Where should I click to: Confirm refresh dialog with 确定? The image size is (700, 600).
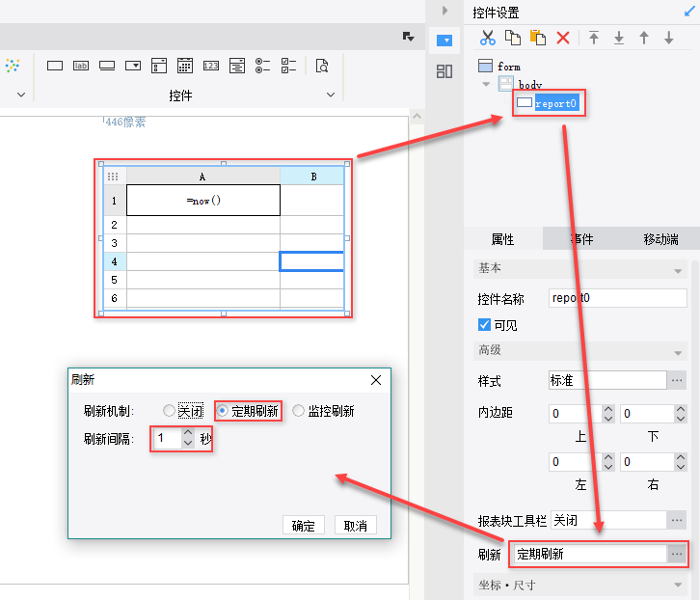pyautogui.click(x=304, y=526)
